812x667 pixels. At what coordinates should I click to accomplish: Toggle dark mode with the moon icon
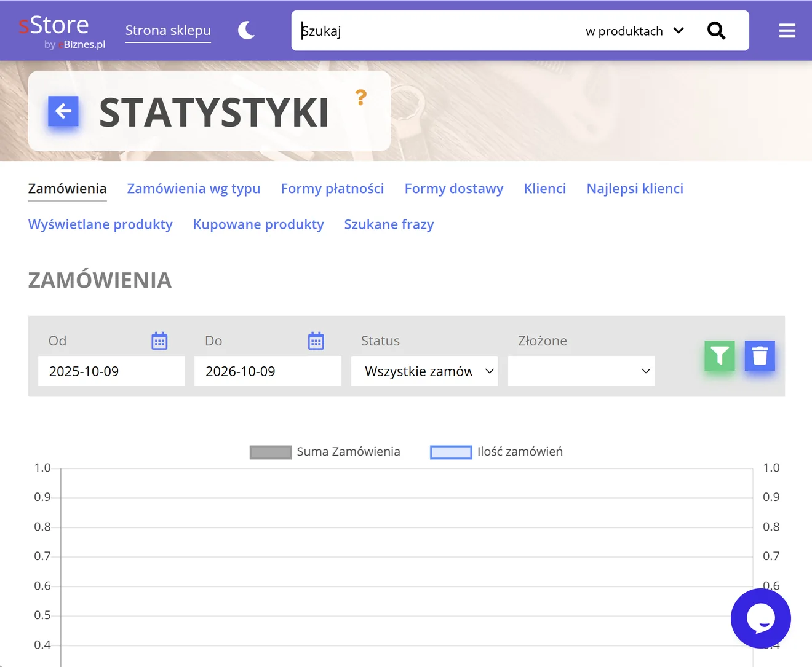247,30
